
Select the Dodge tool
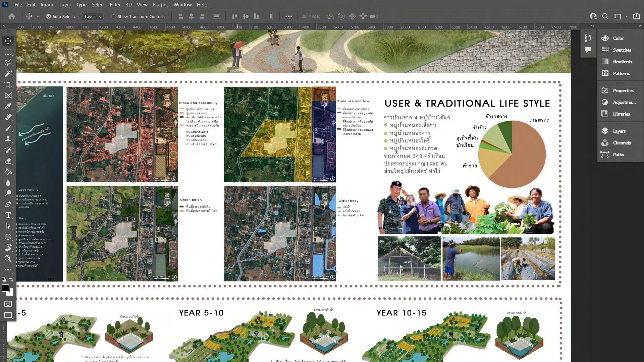[8, 193]
